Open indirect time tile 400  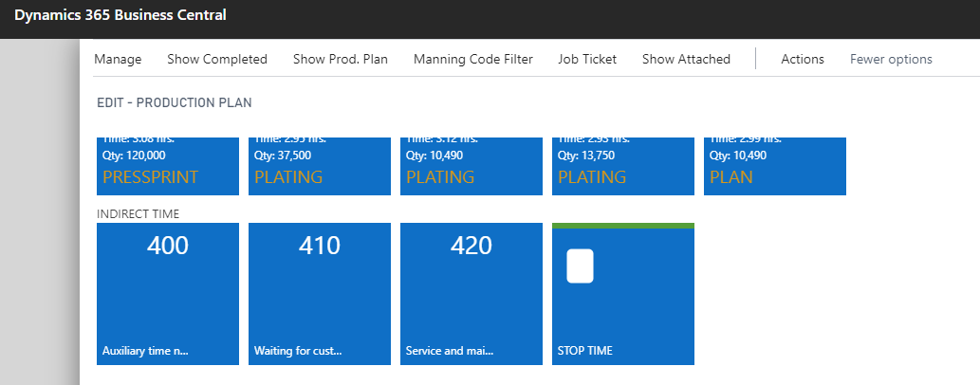168,294
